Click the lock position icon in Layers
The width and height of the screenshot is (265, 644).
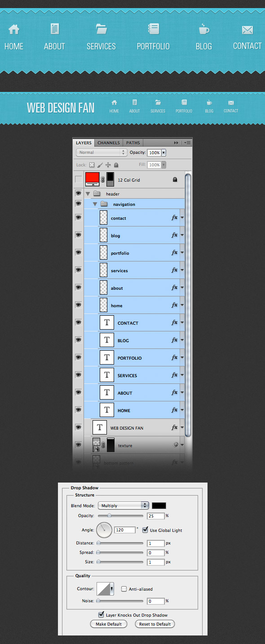[x=108, y=165]
